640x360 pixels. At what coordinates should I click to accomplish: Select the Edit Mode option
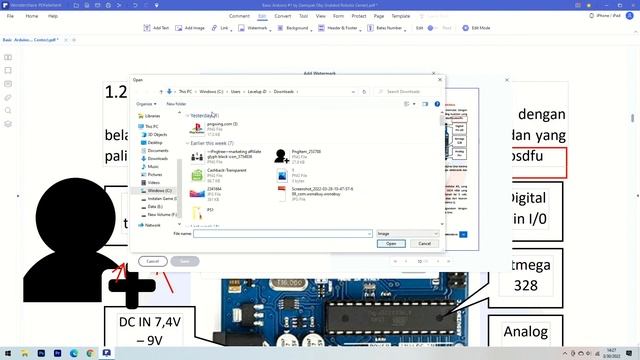(x=476, y=28)
